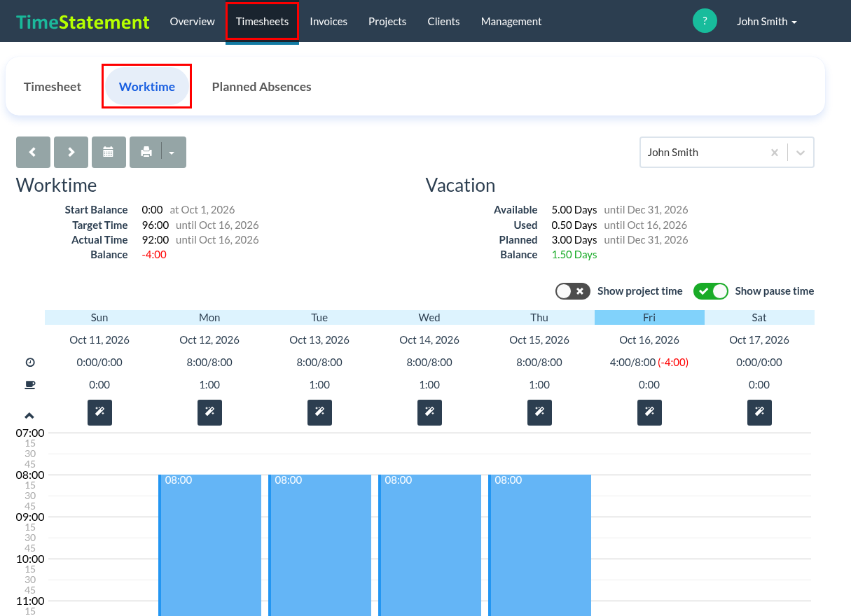Open the John Smith account menu
851x616 pixels.
[766, 22]
